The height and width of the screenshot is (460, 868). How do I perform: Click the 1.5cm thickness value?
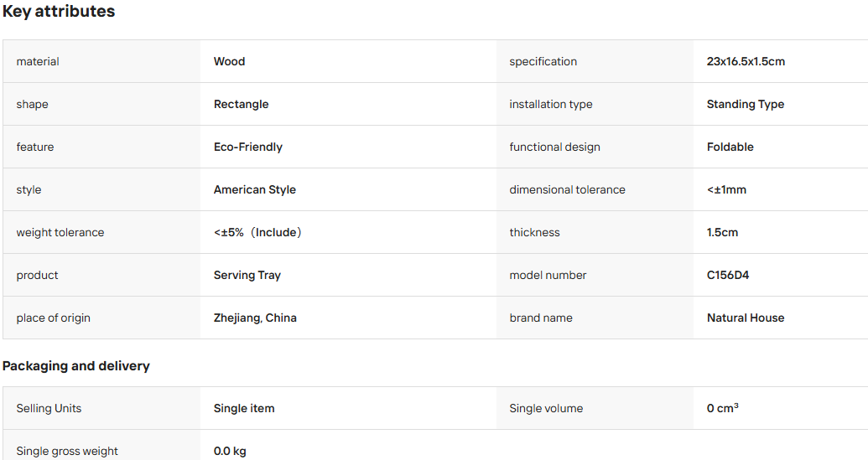pos(722,232)
